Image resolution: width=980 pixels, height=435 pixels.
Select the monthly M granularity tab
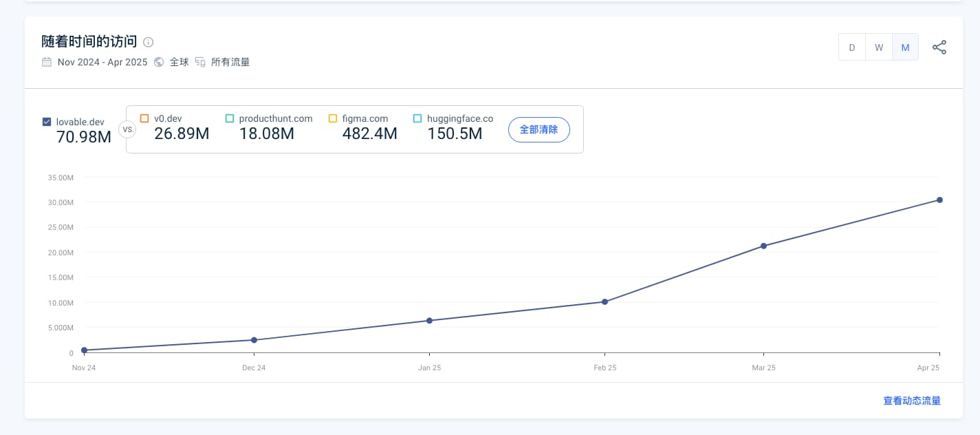[905, 47]
